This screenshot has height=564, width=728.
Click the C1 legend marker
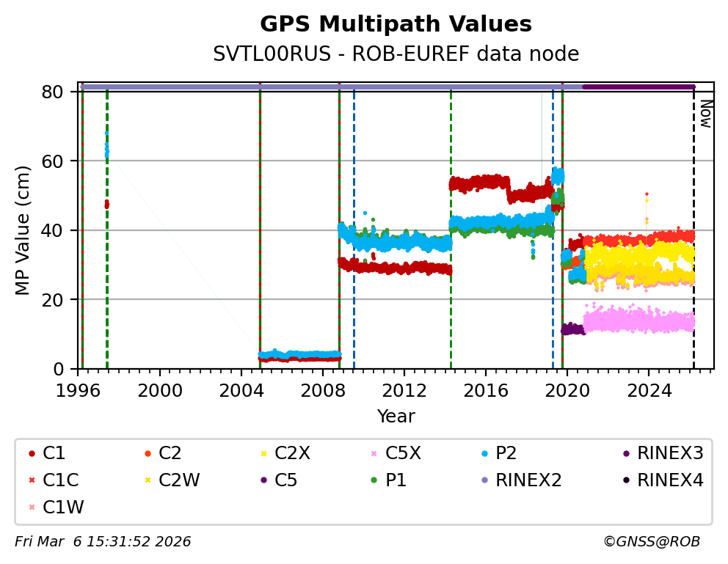coord(32,454)
